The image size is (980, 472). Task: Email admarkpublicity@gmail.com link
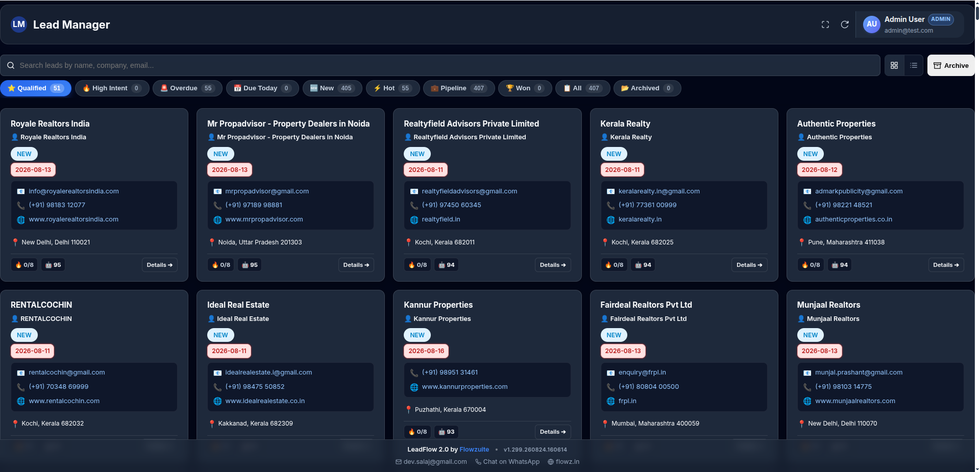(x=859, y=191)
